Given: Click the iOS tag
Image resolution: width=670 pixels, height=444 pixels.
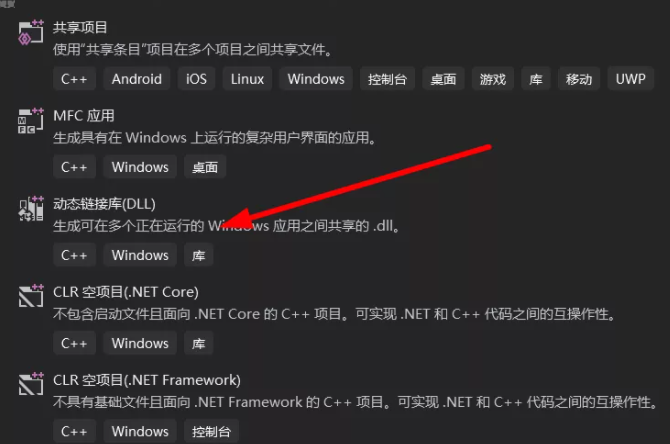Looking at the screenshot, I should 196,79.
